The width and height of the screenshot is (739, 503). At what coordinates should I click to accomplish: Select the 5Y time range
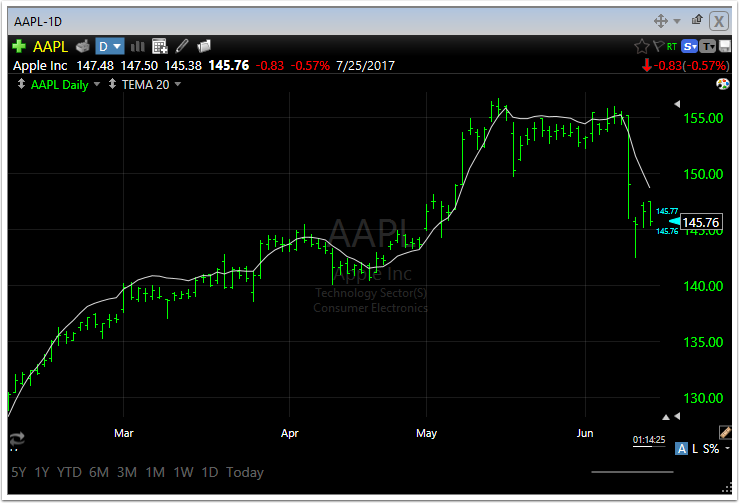19,472
